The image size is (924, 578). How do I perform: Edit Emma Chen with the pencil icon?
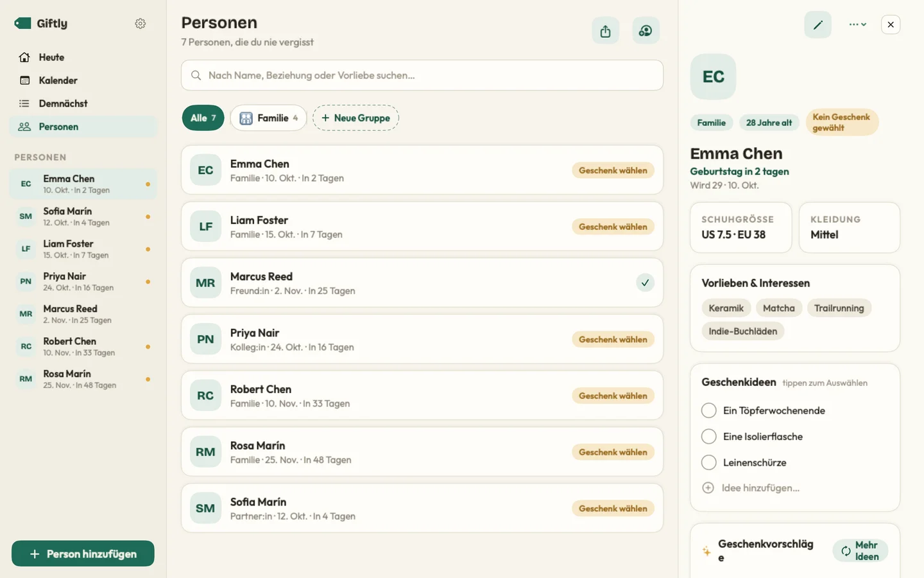click(x=817, y=24)
